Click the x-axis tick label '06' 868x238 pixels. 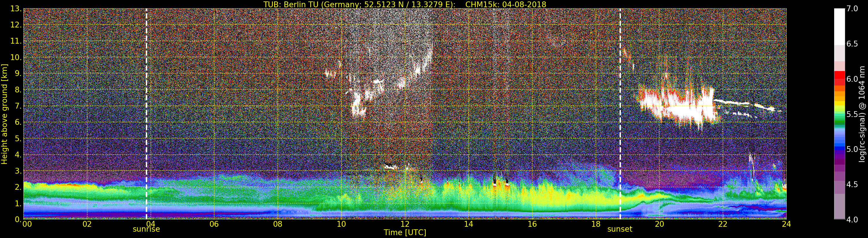pyautogui.click(x=214, y=224)
